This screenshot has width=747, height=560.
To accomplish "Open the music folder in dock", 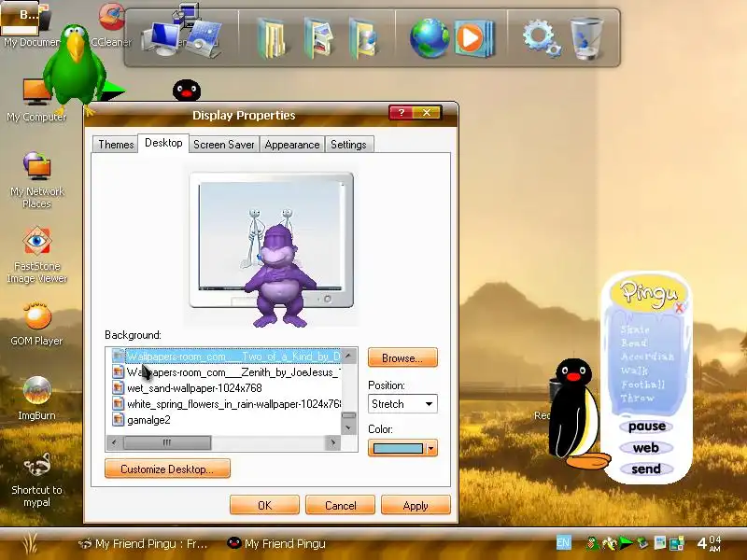I will tap(363, 38).
